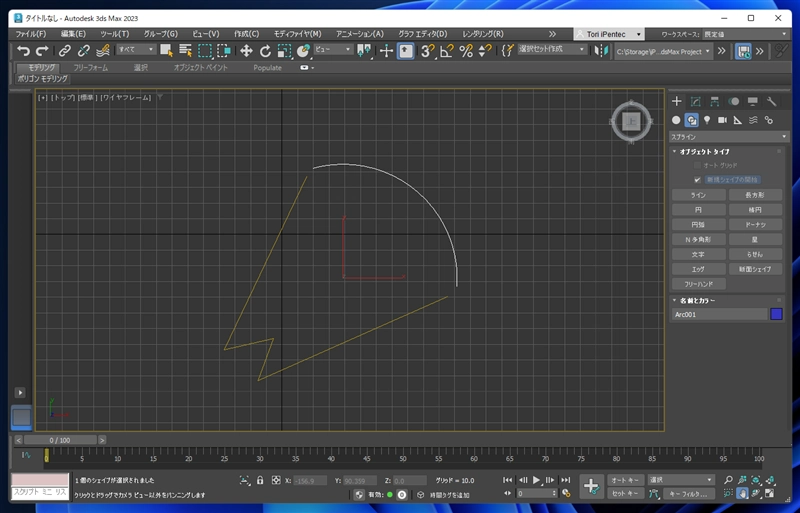This screenshot has width=800, height=513.
Task: Click the 円弧 arc button
Action: [x=698, y=225]
